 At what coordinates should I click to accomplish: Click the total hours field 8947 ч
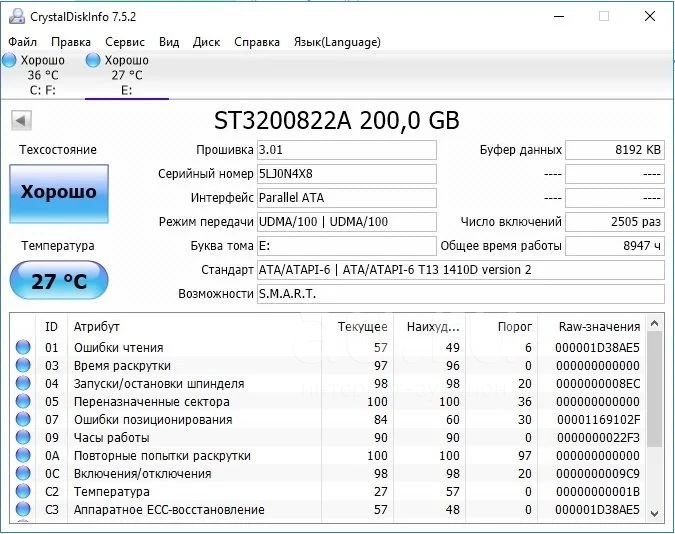click(615, 246)
